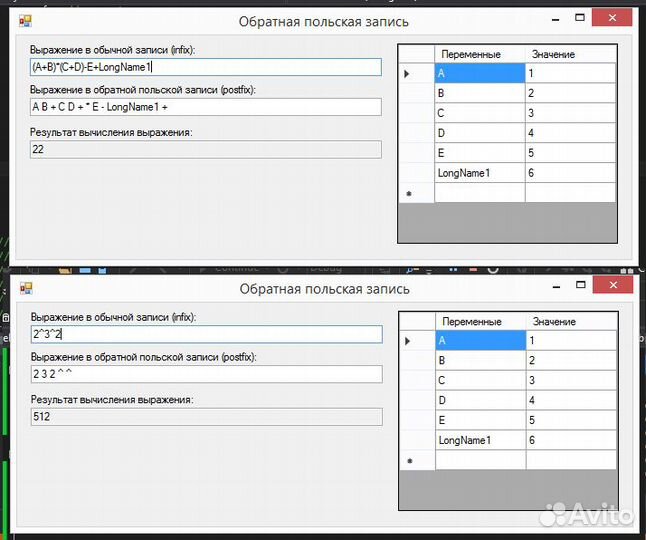Select the LongName1 cell in the upper grid
The height and width of the screenshot is (540, 646).
tap(479, 173)
